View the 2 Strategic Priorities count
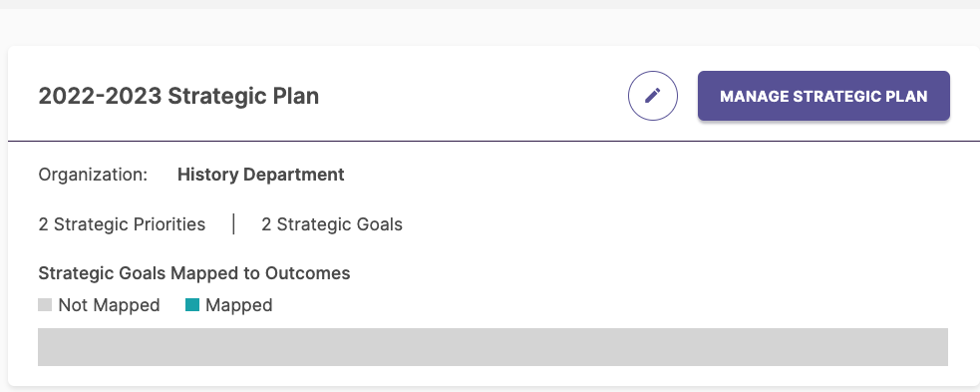The image size is (980, 392). click(122, 224)
